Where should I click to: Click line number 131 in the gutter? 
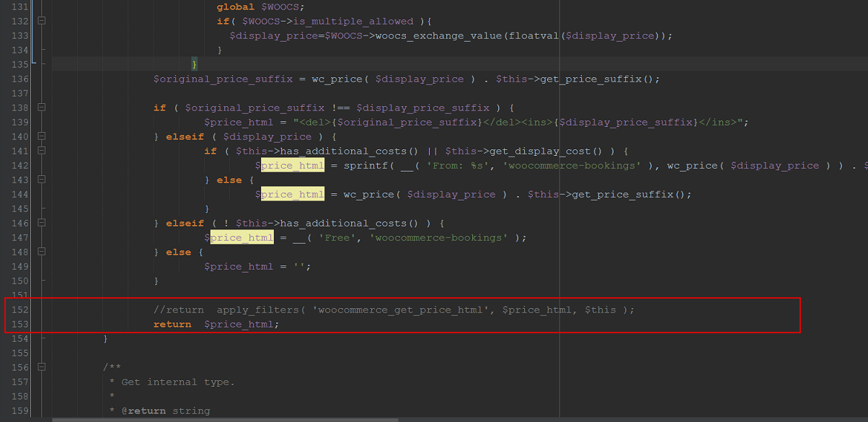19,6
